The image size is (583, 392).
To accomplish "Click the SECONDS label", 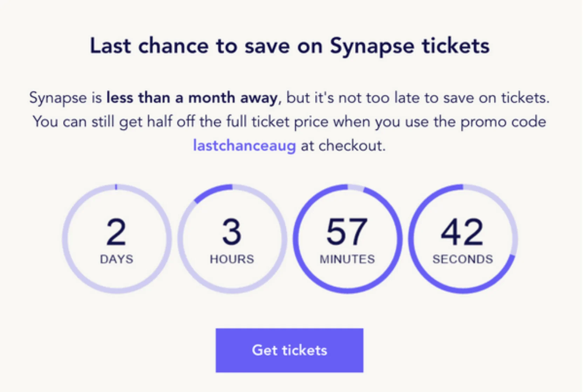I will pos(462,259).
